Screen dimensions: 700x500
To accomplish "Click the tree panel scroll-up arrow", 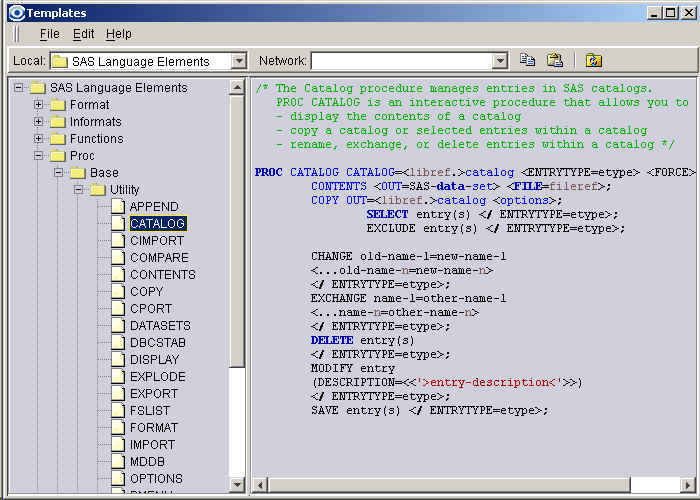I will 237,87.
